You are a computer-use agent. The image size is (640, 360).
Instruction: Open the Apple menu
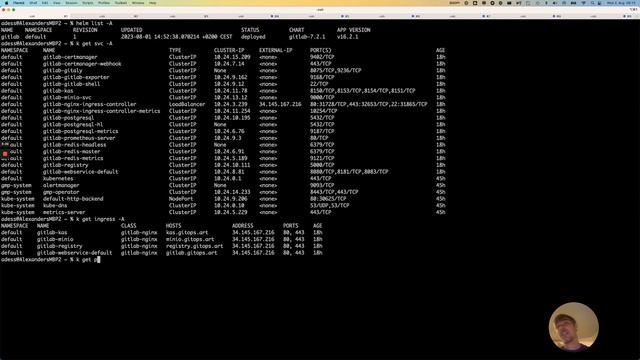(x=6, y=3)
